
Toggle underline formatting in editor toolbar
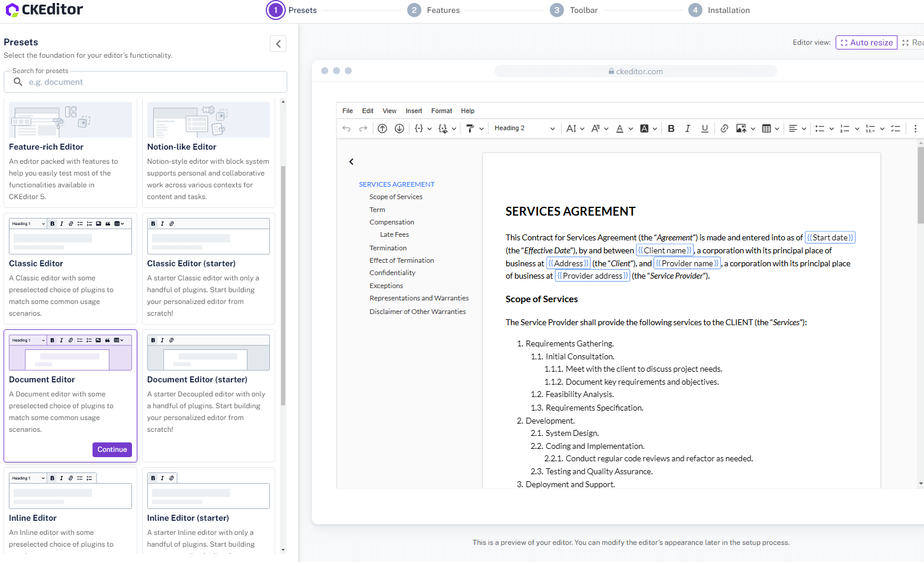(705, 128)
